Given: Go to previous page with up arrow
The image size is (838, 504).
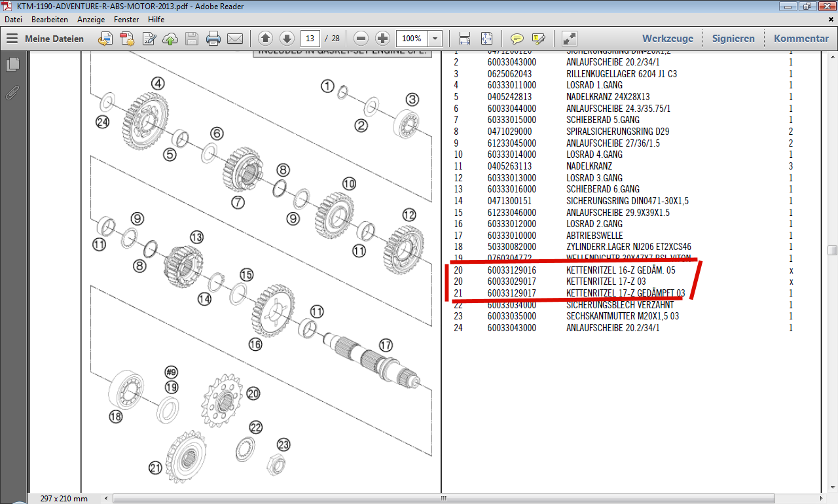Looking at the screenshot, I should pyautogui.click(x=265, y=38).
